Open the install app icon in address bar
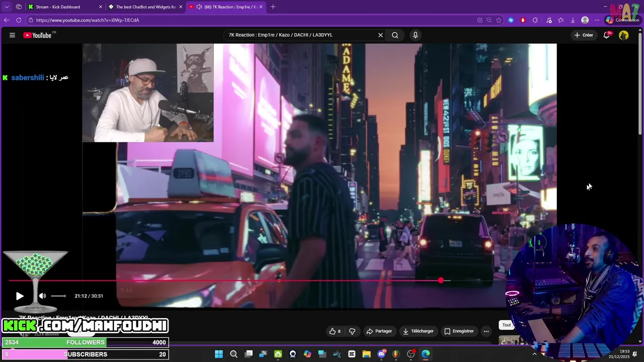This screenshot has height=362, width=644. [x=479, y=20]
